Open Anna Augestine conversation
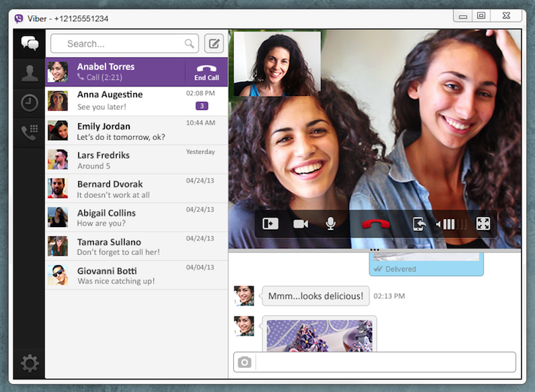 coord(136,101)
